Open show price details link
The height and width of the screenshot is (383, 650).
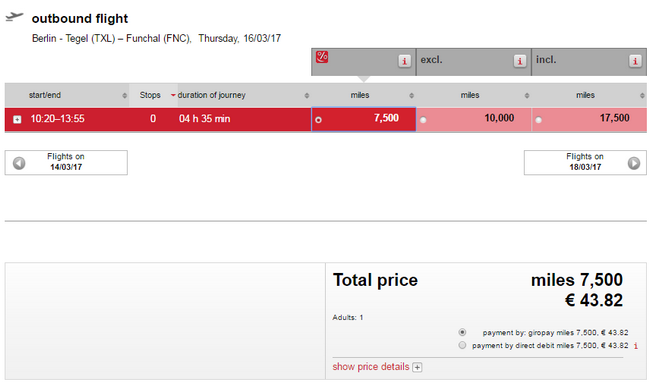371,367
